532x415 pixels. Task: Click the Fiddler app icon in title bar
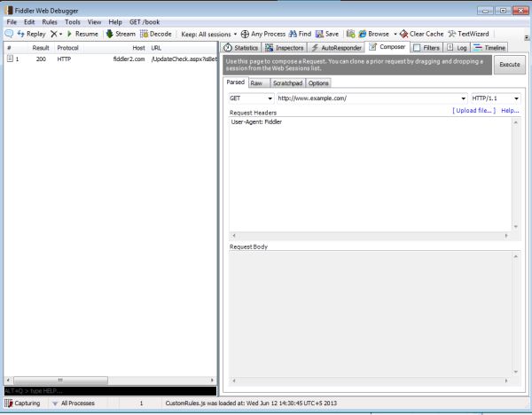(x=9, y=11)
